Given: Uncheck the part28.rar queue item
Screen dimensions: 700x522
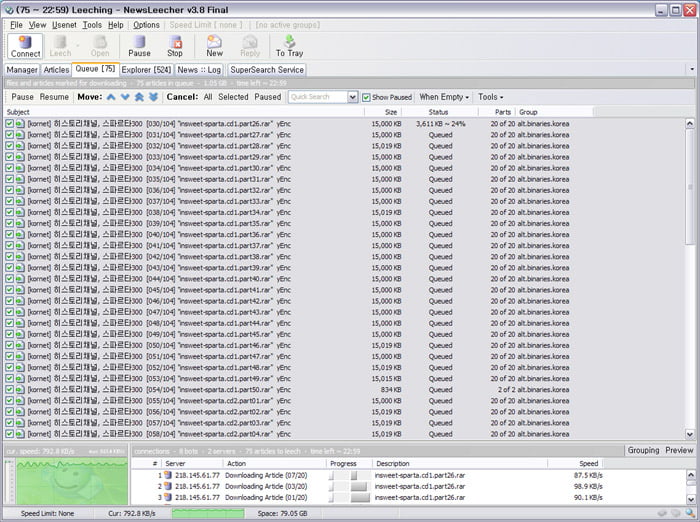Looking at the screenshot, I should (9, 146).
